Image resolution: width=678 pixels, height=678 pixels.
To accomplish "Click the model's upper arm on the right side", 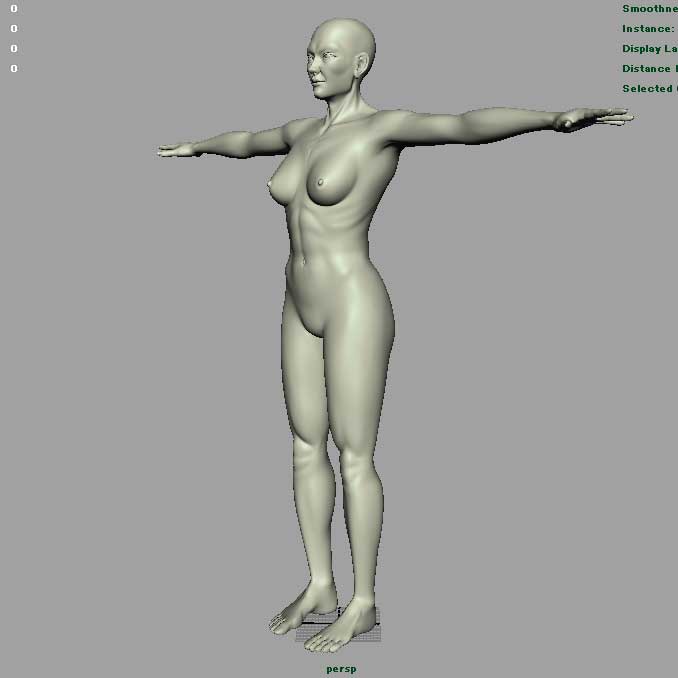I will [430, 128].
